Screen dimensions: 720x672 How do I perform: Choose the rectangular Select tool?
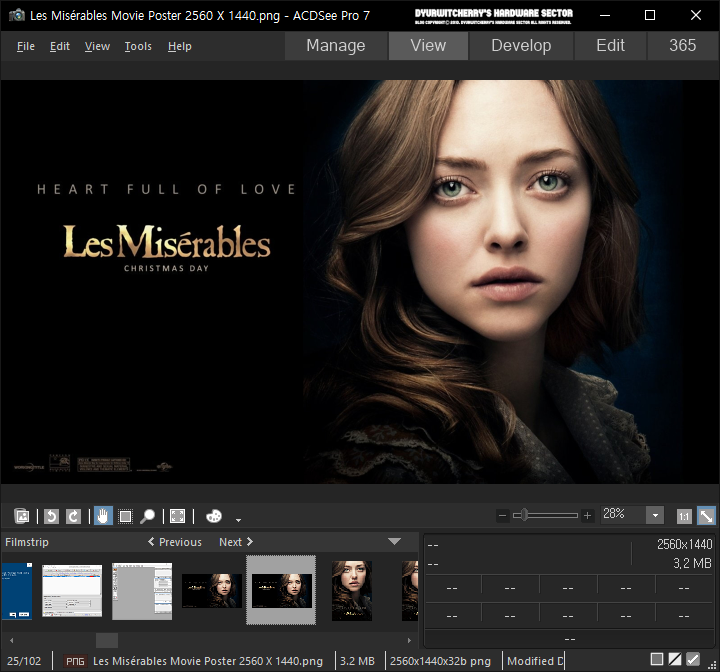[125, 516]
